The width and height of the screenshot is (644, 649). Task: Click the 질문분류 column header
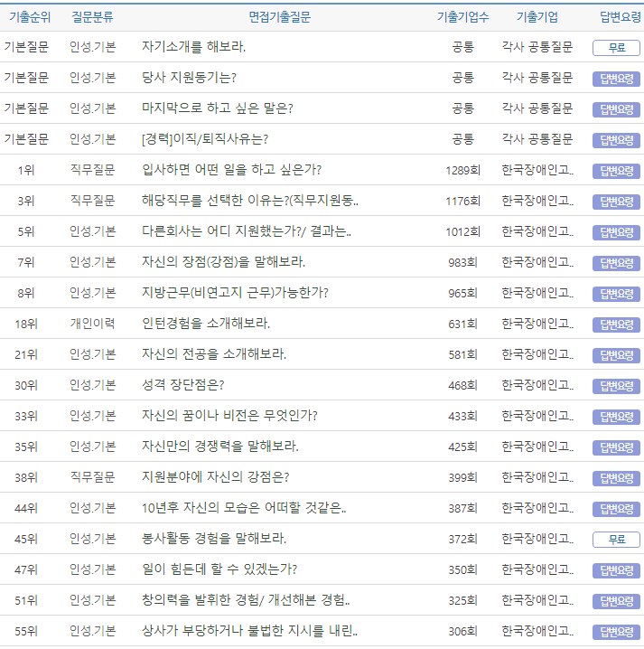point(92,17)
